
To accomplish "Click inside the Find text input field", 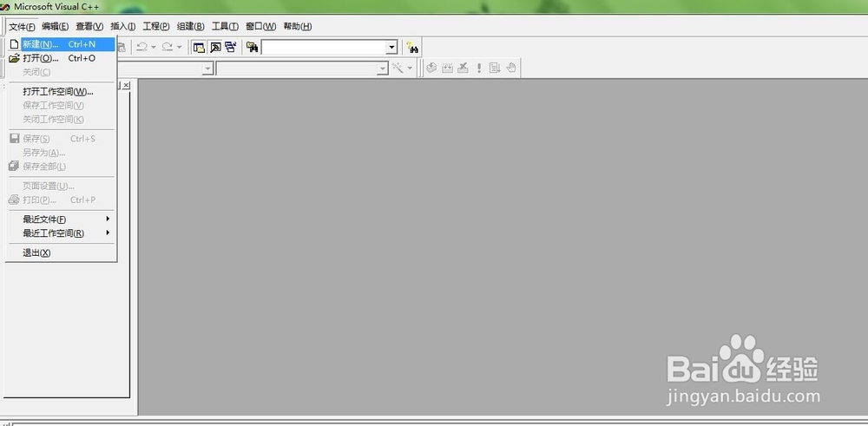I will pos(324,48).
